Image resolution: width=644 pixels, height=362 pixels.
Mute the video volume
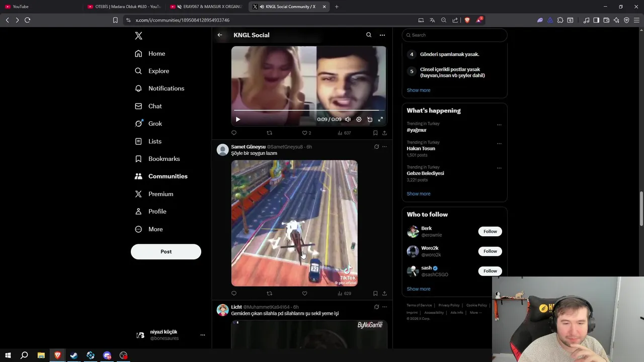pyautogui.click(x=348, y=120)
